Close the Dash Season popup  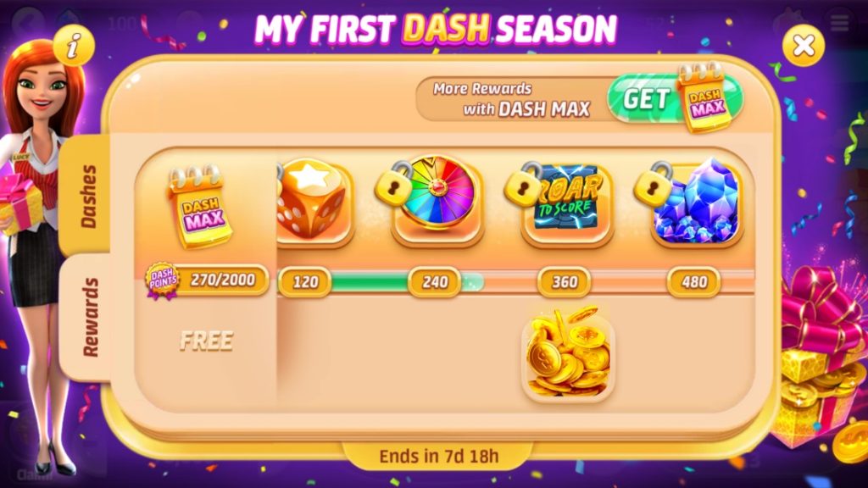(804, 46)
